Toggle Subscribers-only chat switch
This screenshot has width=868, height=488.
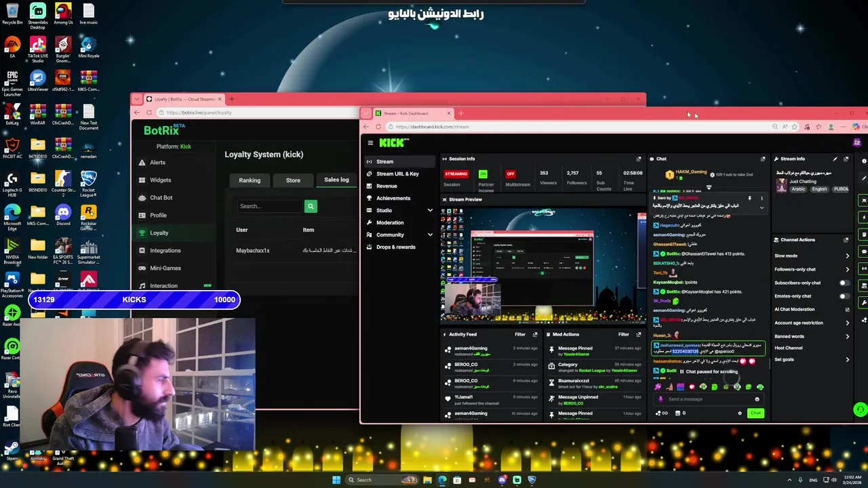pos(844,283)
